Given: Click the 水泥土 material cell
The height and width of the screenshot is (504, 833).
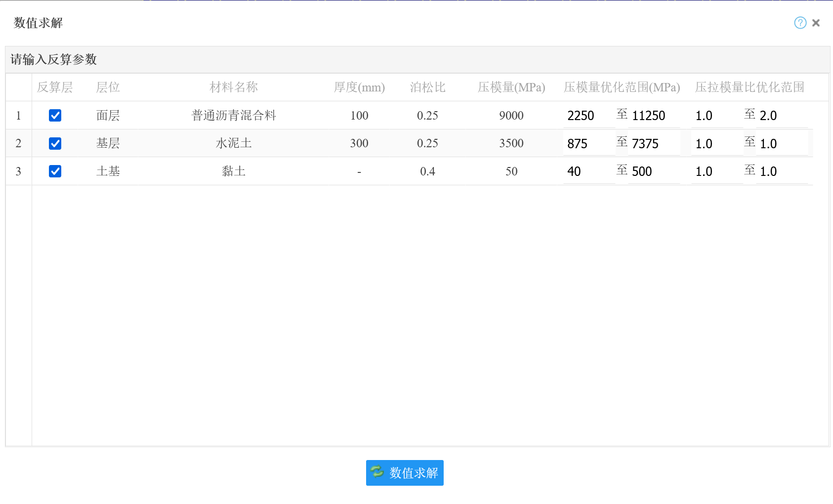Looking at the screenshot, I should 234,143.
